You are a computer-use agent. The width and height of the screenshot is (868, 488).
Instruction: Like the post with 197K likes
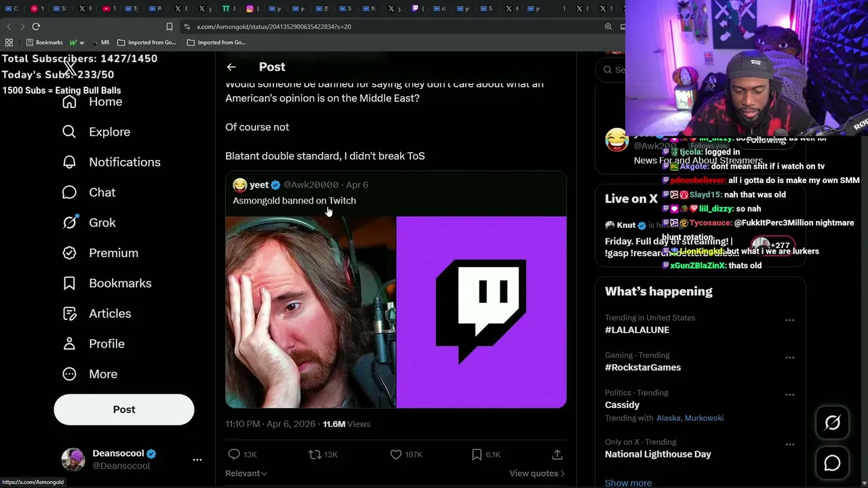[406, 454]
